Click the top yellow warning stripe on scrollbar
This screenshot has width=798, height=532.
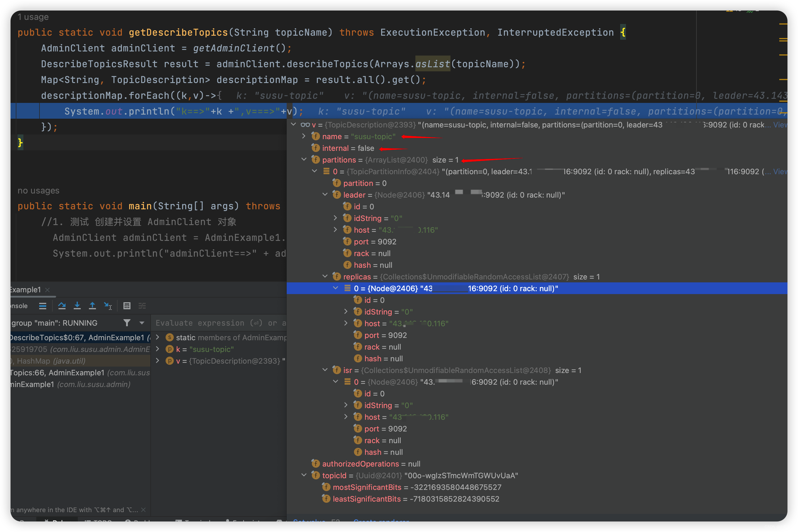point(783,24)
